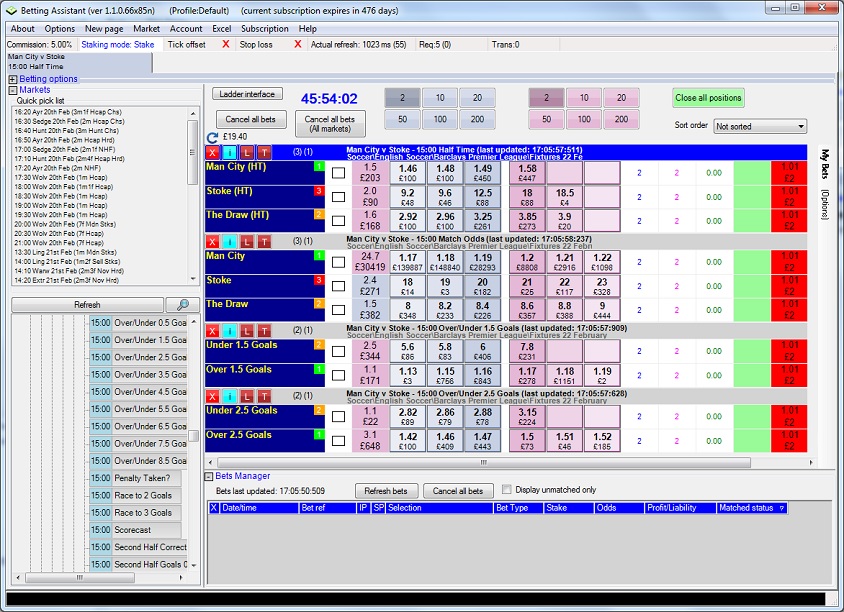Click cyan info icon on Half Time market header
The height and width of the screenshot is (612, 844).
[x=229, y=152]
